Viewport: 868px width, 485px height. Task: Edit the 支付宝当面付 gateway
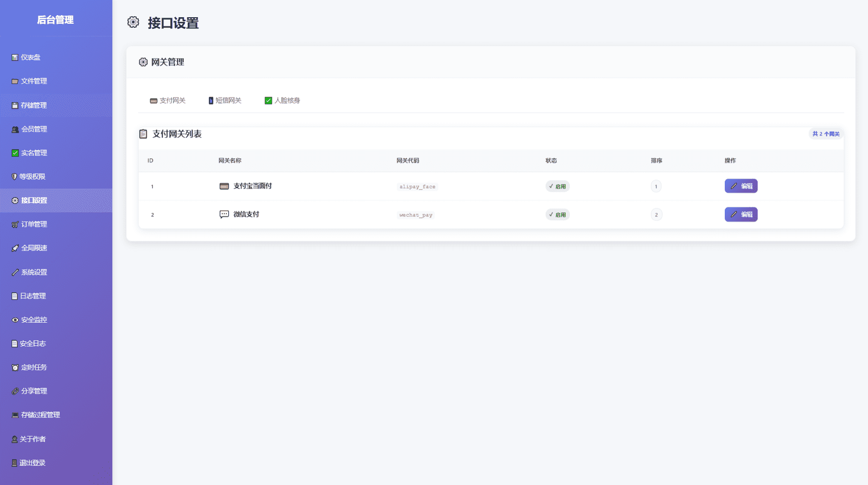740,186
